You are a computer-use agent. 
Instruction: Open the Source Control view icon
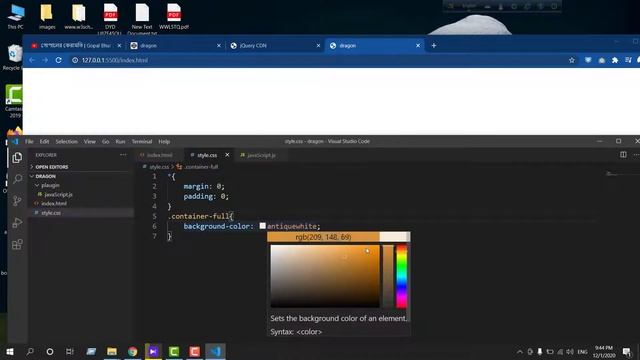pyautogui.click(x=17, y=200)
